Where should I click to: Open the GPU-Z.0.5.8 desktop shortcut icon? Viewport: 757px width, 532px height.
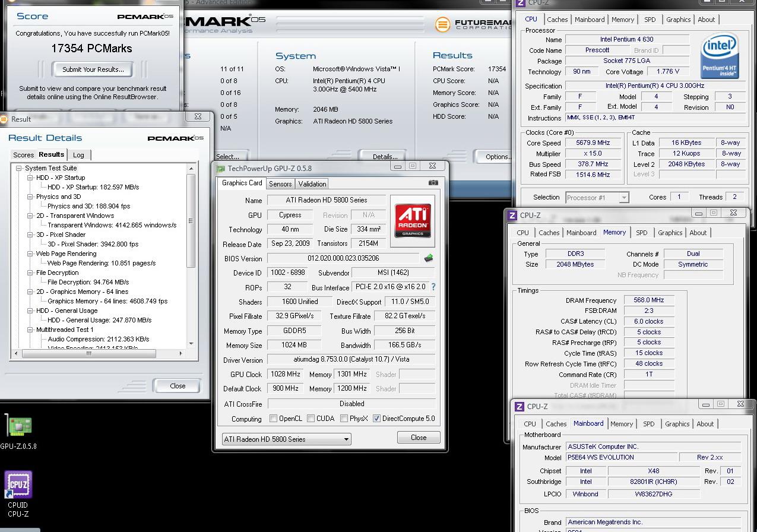pos(18,426)
